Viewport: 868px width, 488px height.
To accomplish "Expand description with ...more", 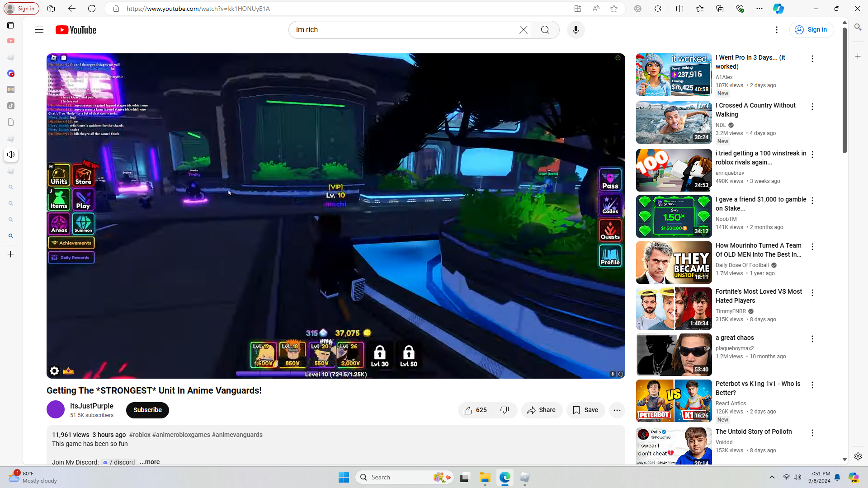I will 150,462.
